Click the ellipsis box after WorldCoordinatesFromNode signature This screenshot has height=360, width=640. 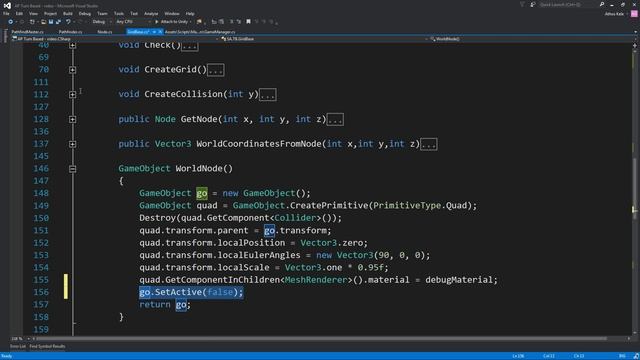tap(429, 144)
